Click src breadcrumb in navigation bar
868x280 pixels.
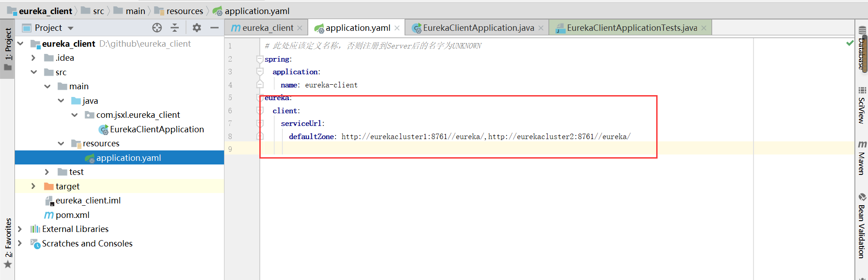[93, 11]
